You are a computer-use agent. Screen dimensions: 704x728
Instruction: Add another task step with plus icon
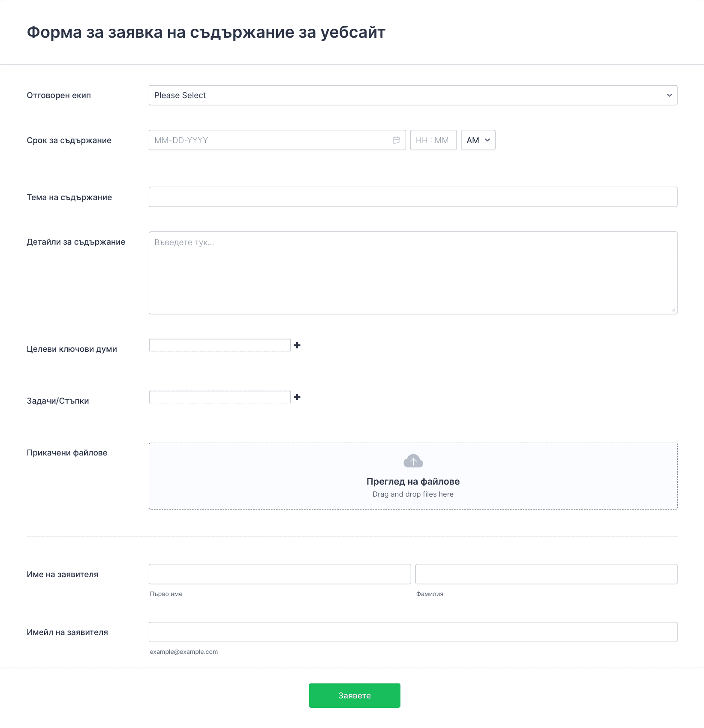[x=297, y=397]
